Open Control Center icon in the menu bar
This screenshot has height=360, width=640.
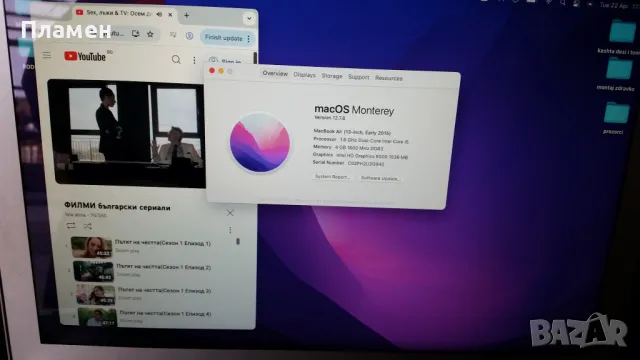[576, 4]
